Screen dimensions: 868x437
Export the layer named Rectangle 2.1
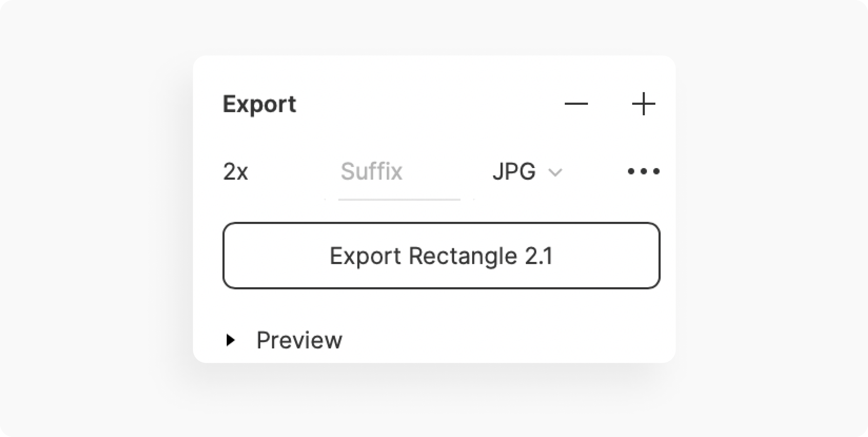click(441, 256)
